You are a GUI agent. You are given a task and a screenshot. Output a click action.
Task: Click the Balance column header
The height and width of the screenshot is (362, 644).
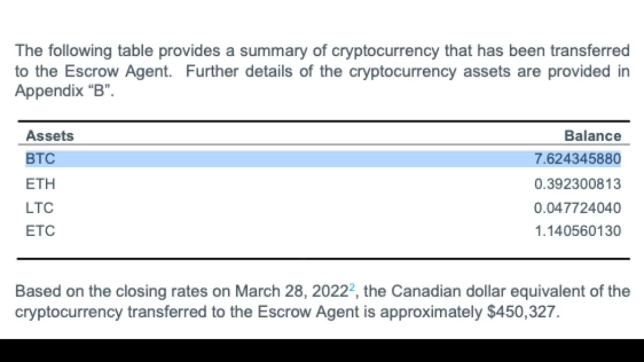point(593,136)
